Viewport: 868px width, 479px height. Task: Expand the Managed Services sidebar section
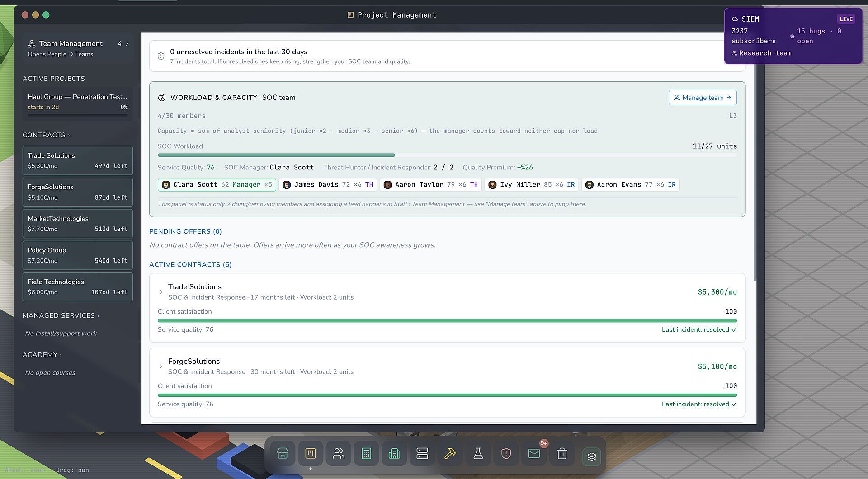(61, 315)
